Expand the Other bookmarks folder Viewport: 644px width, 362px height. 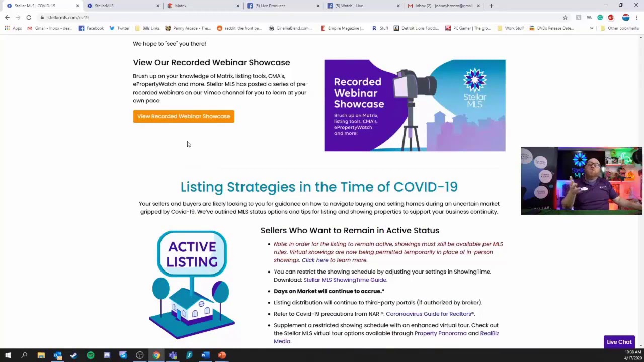619,28
